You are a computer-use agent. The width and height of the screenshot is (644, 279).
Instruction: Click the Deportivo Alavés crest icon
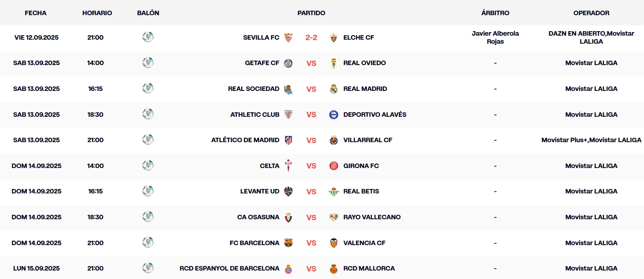pos(334,115)
